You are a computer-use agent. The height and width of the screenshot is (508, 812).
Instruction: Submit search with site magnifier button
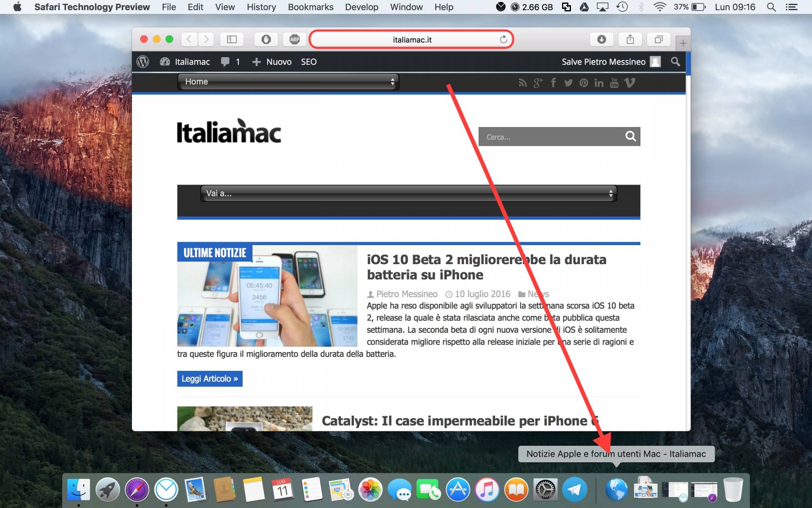click(631, 136)
